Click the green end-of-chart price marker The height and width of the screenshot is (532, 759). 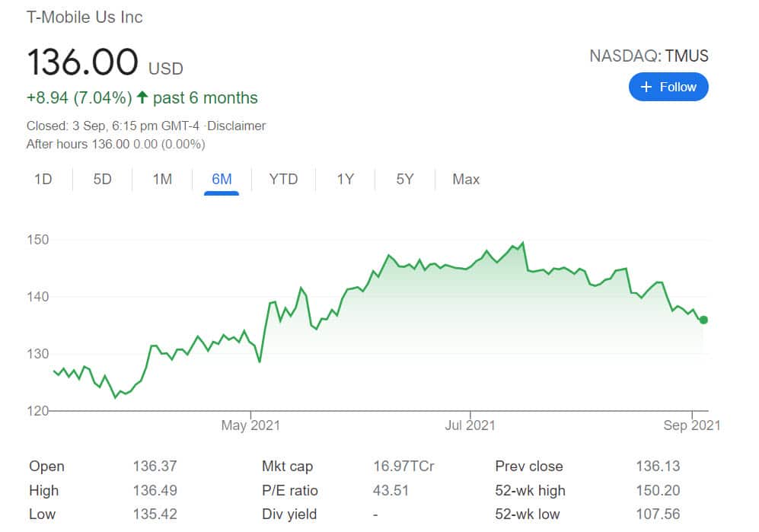click(x=703, y=320)
